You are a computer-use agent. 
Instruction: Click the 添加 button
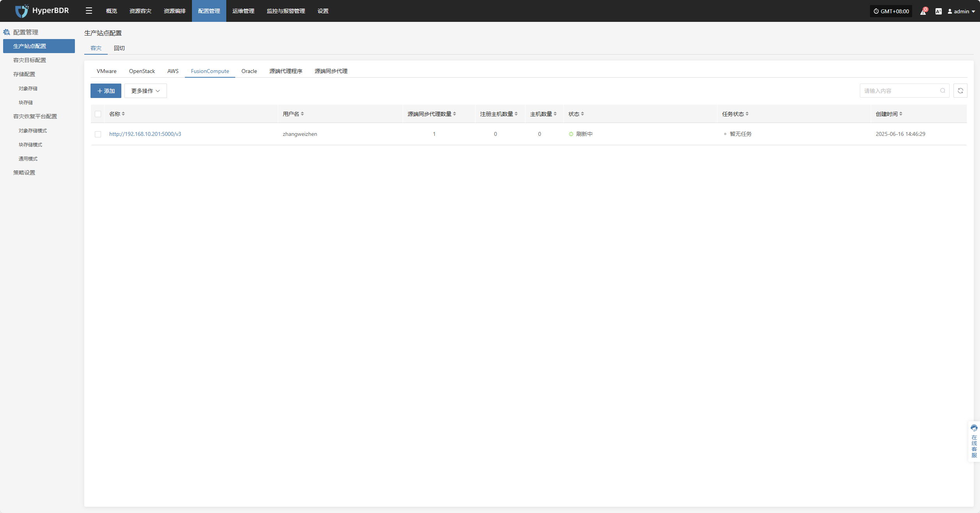tap(106, 91)
